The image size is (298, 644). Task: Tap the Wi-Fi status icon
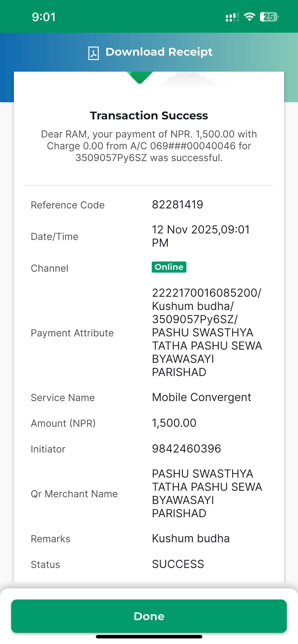click(249, 17)
